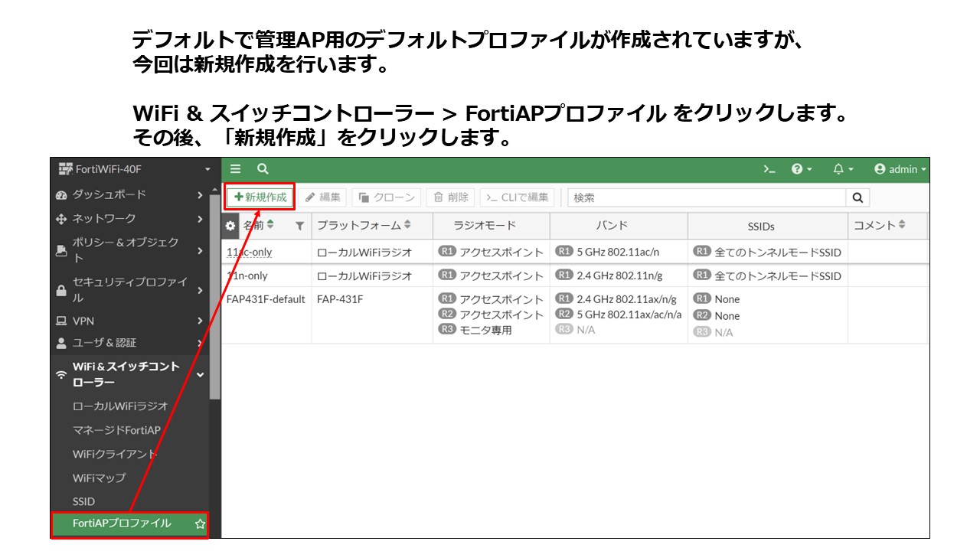Toggle favorite star on FortiAPプロファイル

(x=200, y=524)
